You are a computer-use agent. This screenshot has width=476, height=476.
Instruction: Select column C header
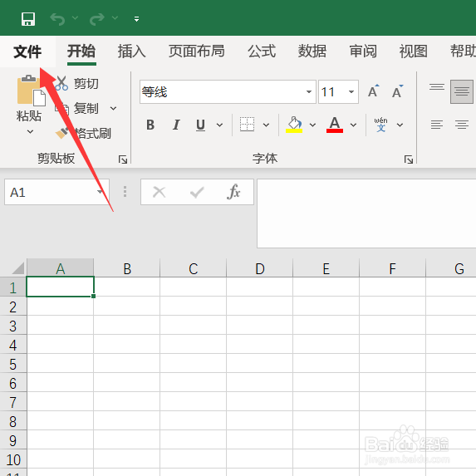(194, 268)
